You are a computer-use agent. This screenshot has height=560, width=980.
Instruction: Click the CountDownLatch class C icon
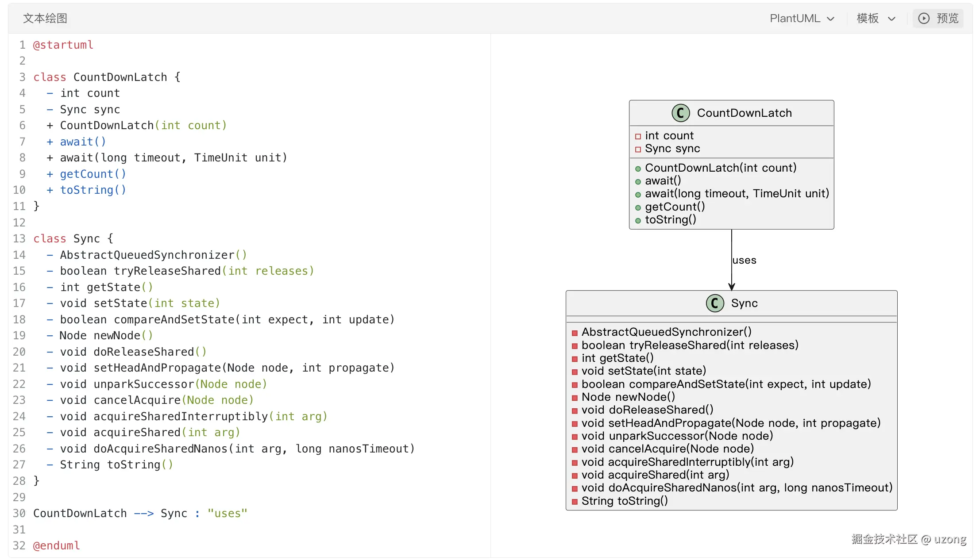coord(680,113)
